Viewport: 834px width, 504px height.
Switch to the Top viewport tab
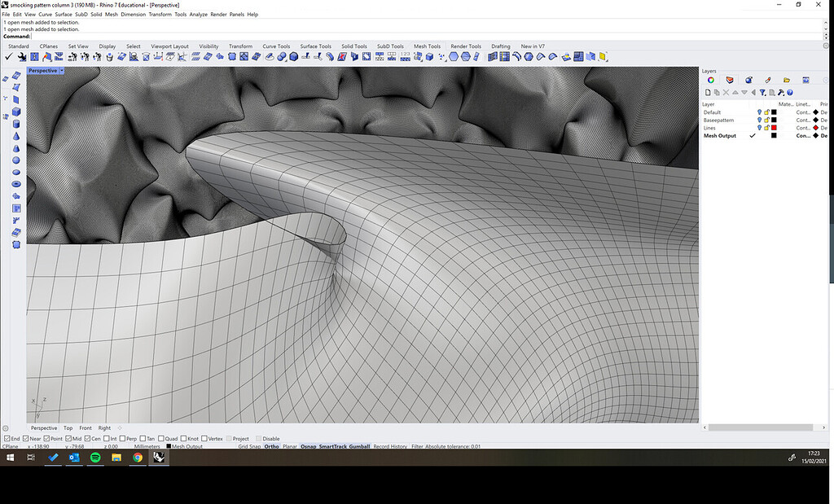pyautogui.click(x=68, y=428)
